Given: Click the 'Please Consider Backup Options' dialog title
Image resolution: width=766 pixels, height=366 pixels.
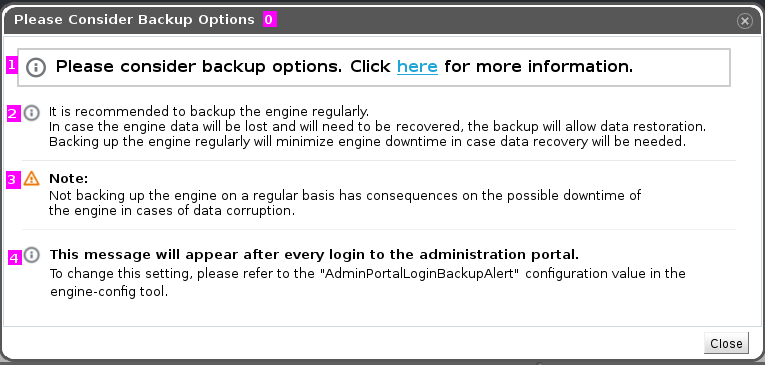Looking at the screenshot, I should click(134, 20).
